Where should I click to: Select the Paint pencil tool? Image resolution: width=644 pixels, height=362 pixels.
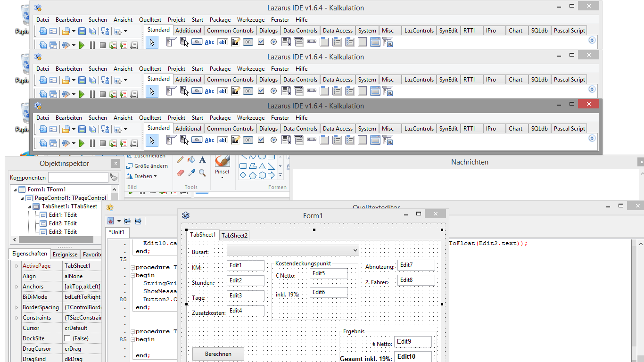[180, 160]
